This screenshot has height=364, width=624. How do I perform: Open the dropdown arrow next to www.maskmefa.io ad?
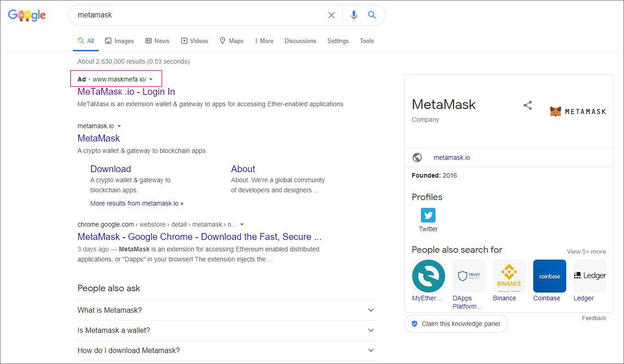(151, 79)
